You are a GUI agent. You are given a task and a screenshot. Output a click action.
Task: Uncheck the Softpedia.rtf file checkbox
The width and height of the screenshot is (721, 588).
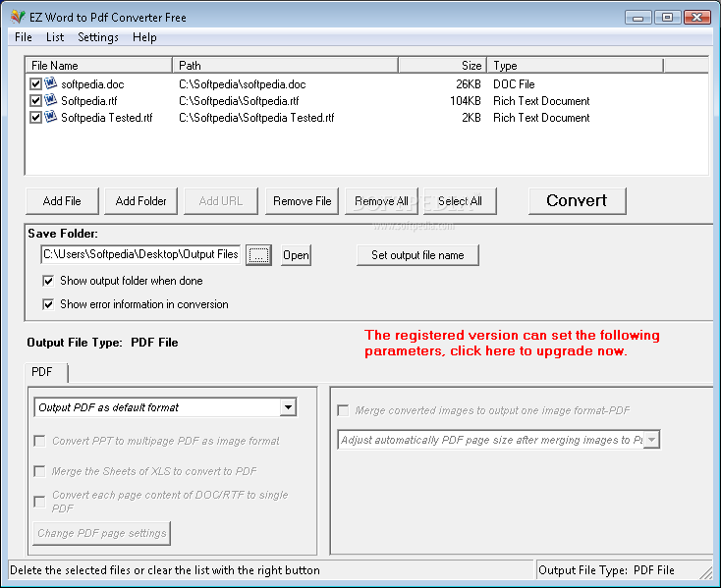pos(35,100)
